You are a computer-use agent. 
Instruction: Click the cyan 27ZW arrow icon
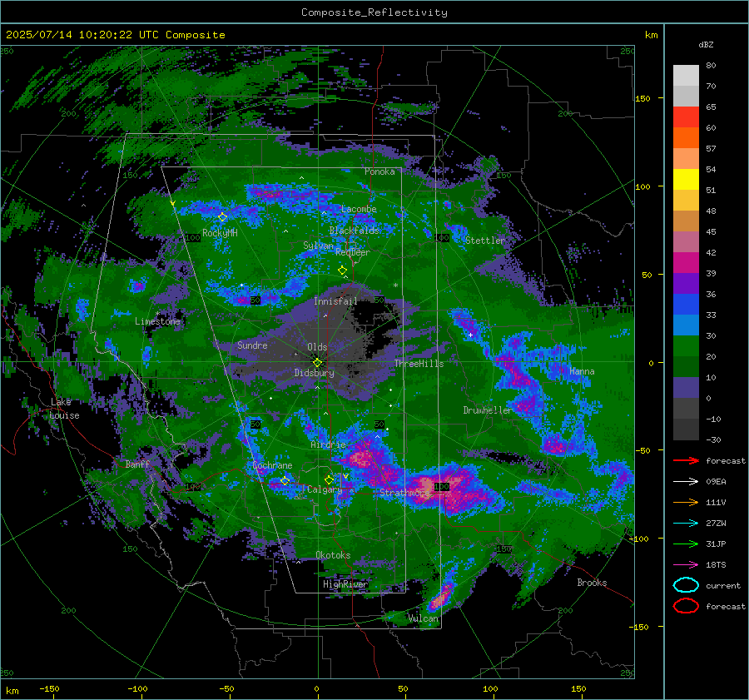pyautogui.click(x=686, y=524)
